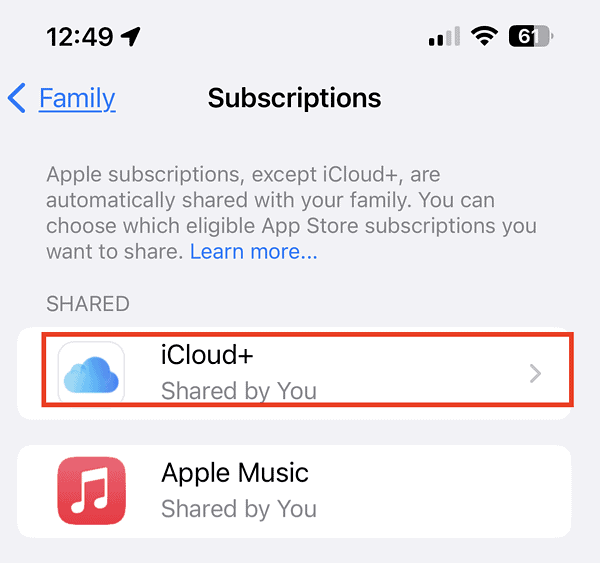Open the iCloud+ subscription row
Screen dimensions: 600x563
point(294,373)
